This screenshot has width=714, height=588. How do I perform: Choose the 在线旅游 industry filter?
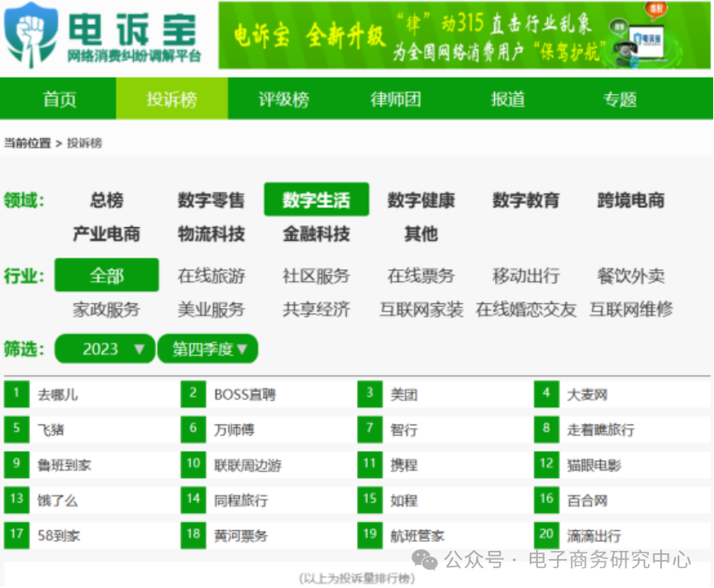[x=211, y=277]
